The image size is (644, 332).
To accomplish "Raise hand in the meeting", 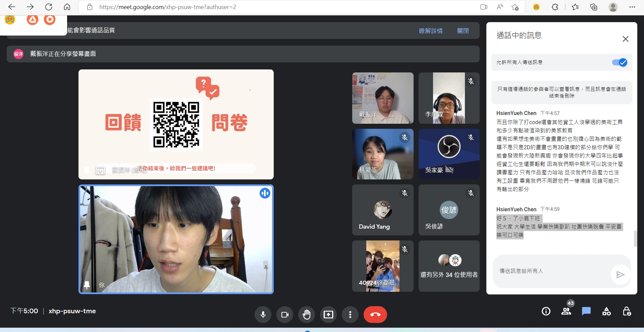I will [307, 315].
